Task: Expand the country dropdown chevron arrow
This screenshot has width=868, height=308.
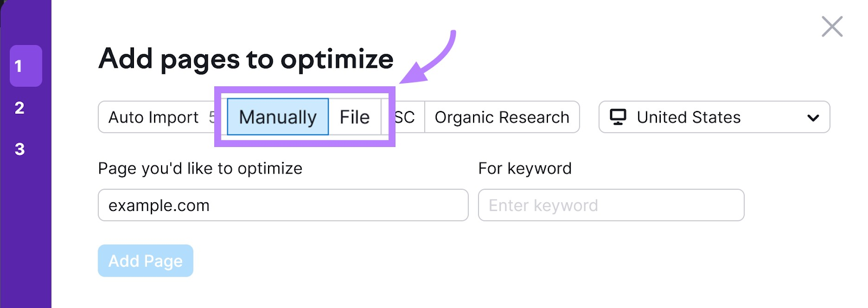Action: click(x=813, y=118)
